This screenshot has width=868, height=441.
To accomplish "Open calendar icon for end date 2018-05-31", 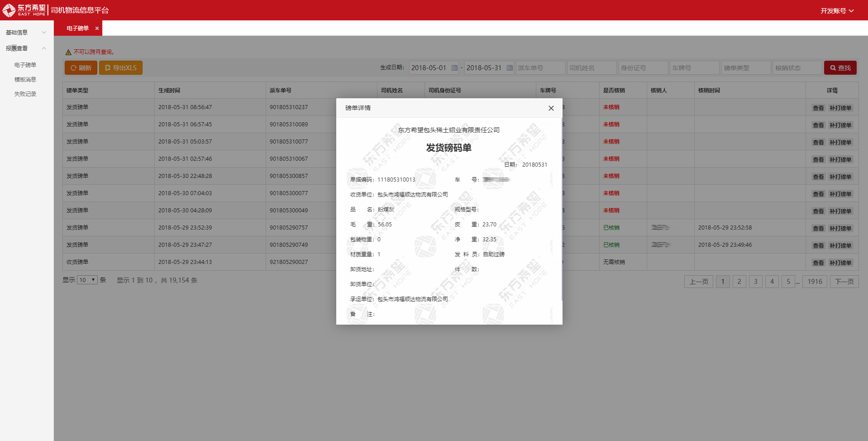I will [510, 68].
